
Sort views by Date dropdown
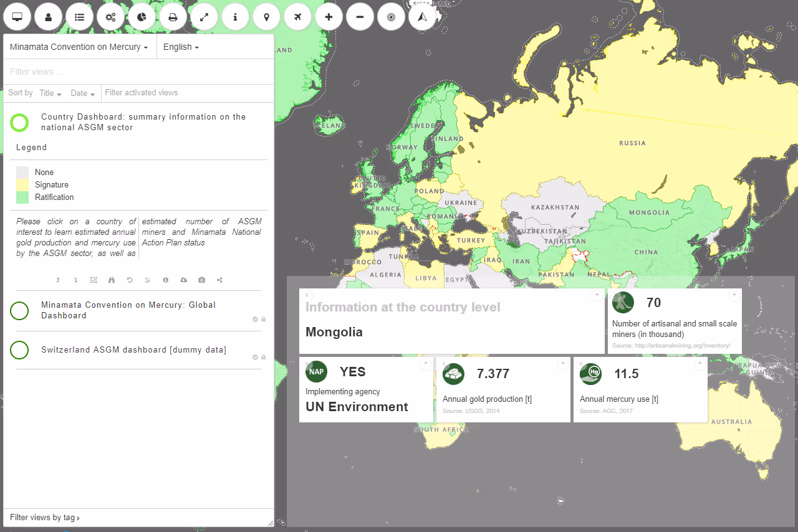point(83,93)
